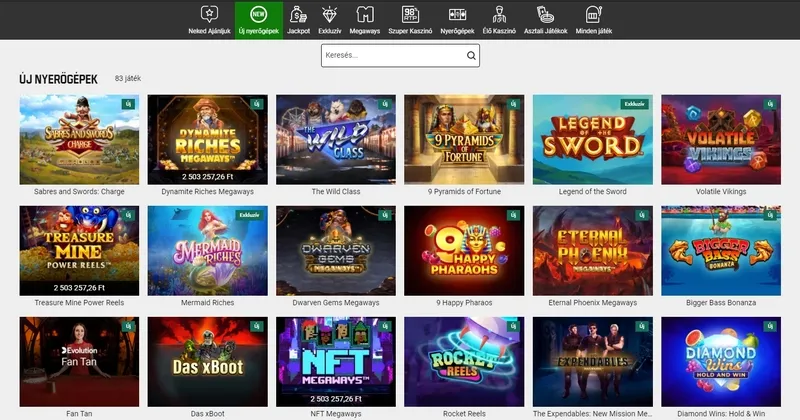The width and height of the screenshot is (800, 420).
Task: Open the Jackpot category icon
Action: [298, 14]
